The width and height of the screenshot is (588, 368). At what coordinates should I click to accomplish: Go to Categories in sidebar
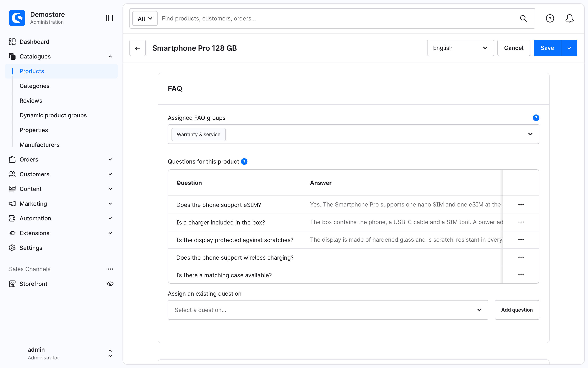click(x=35, y=86)
